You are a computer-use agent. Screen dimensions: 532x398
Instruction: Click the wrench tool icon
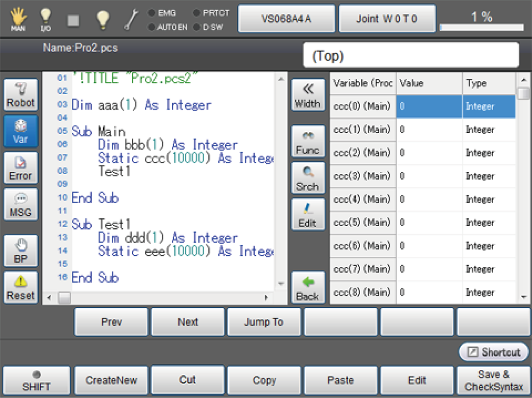(131, 19)
